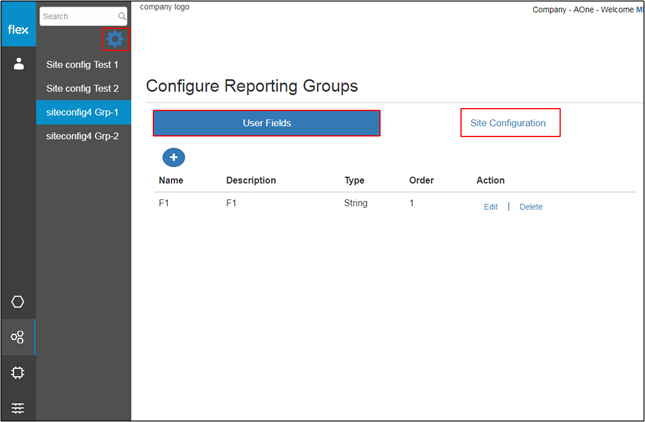Open the chip icon in sidebar
Screen dimensions: 645x422
point(18,373)
